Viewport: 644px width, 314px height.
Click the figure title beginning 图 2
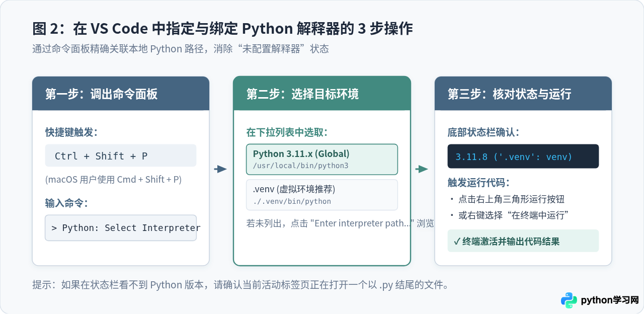[x=222, y=29]
